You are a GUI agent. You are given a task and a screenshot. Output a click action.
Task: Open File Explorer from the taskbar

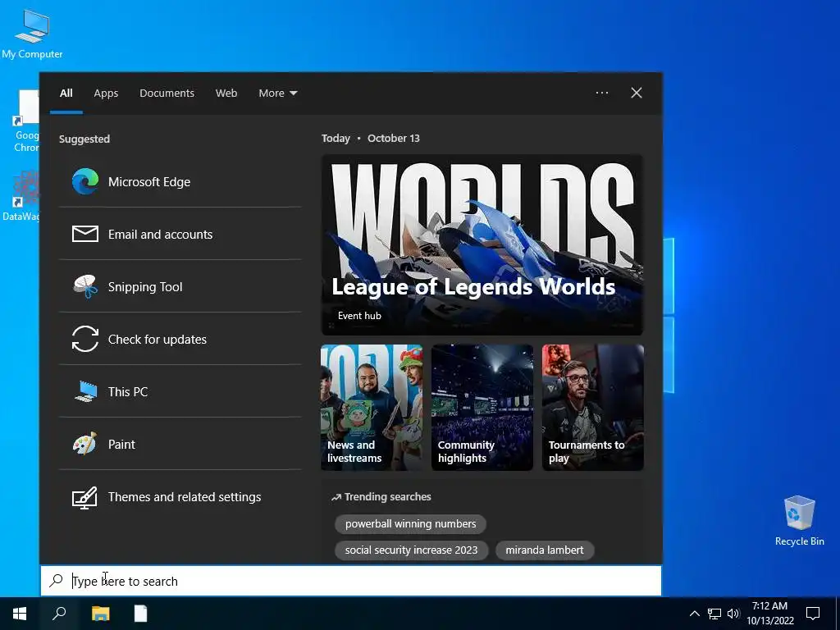(x=100, y=614)
